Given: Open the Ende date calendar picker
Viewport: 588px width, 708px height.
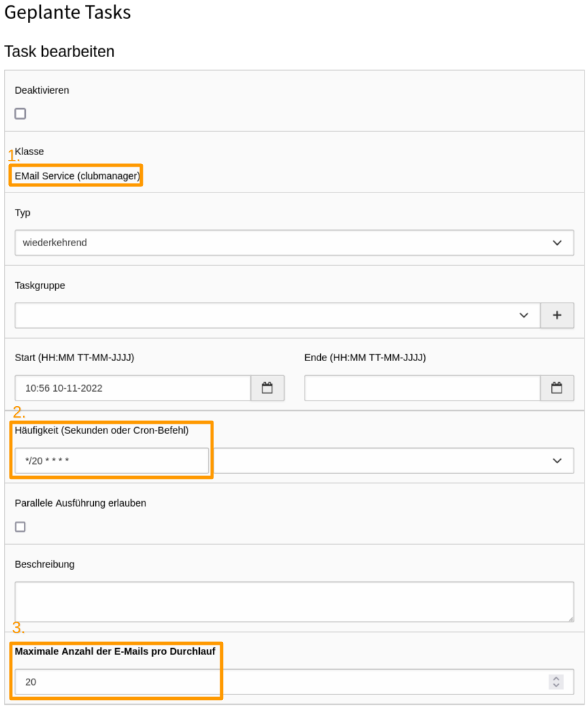Looking at the screenshot, I should tap(557, 388).
